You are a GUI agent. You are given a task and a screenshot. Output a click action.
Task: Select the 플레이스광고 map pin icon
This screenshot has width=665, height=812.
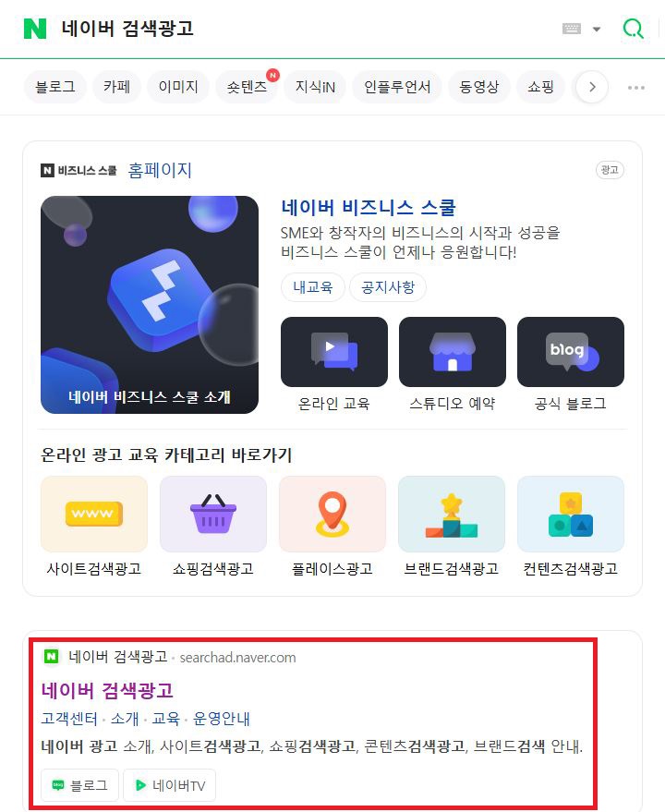332,514
